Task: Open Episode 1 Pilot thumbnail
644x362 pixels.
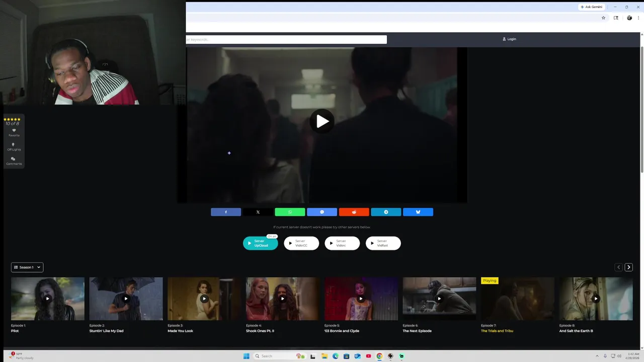Action: pos(48,299)
